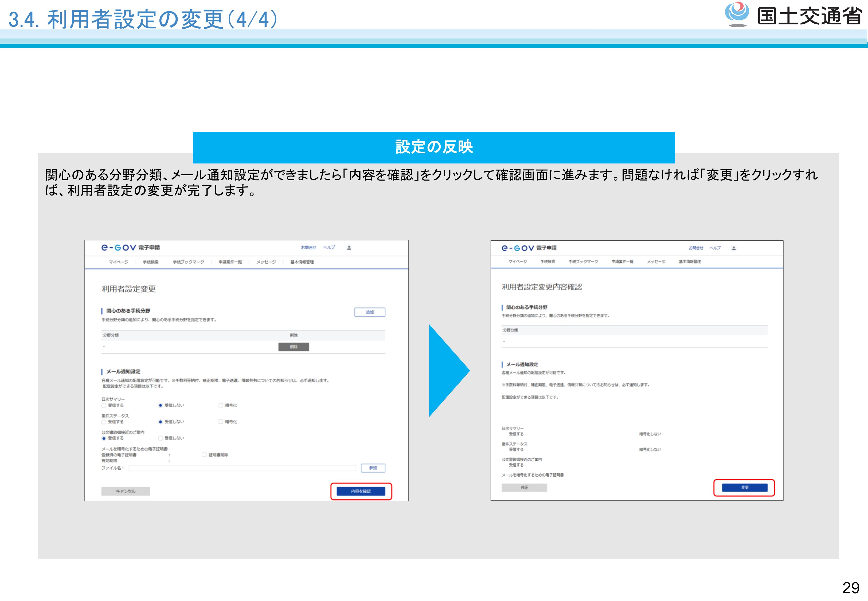Screen dimensions: 868x601
Task: Click the 参照 browse button
Action: click(x=373, y=468)
